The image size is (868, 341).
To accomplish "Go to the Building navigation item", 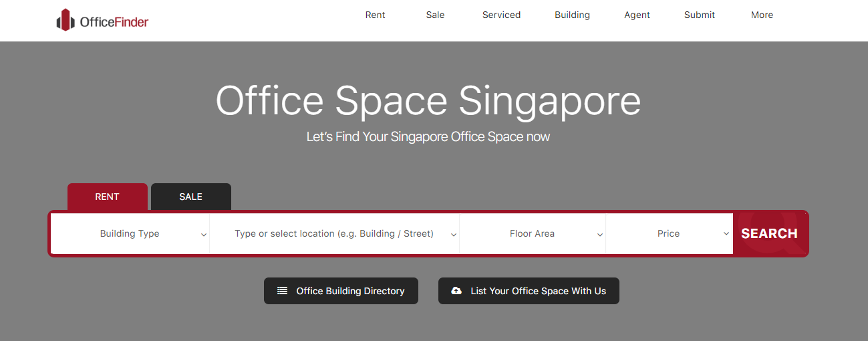I will pos(572,15).
